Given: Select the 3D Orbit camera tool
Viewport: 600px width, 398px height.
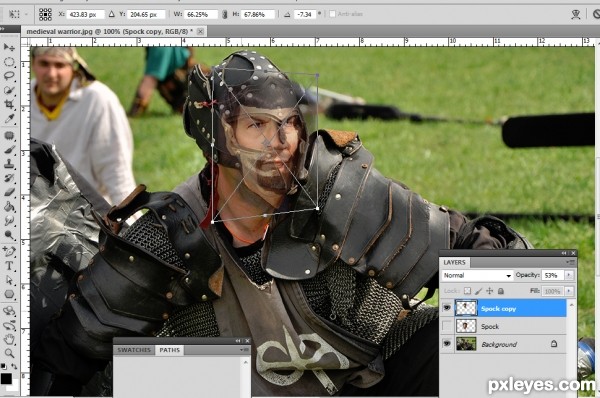Looking at the screenshot, I should point(9,325).
